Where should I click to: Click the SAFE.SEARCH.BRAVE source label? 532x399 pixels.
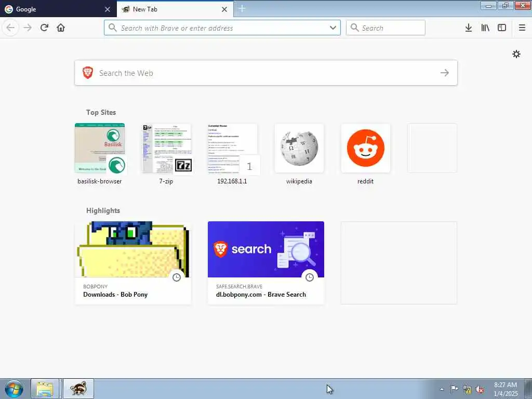tap(239, 286)
